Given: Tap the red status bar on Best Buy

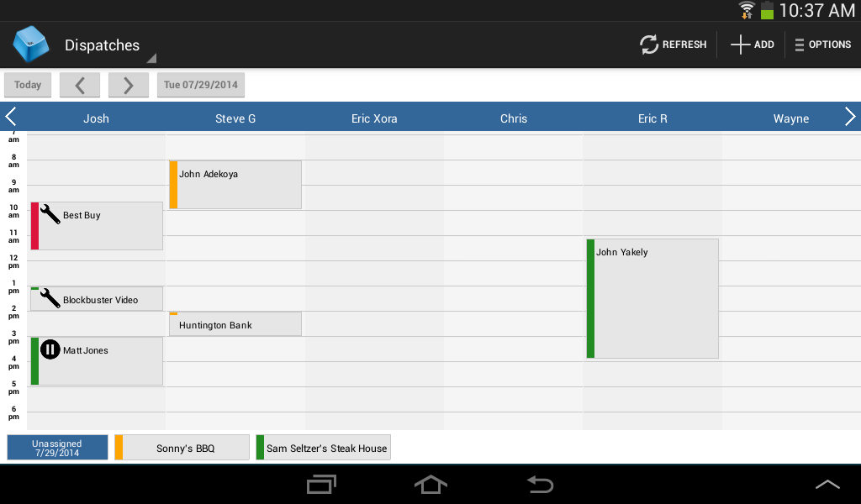Looking at the screenshot, I should click(x=34, y=226).
